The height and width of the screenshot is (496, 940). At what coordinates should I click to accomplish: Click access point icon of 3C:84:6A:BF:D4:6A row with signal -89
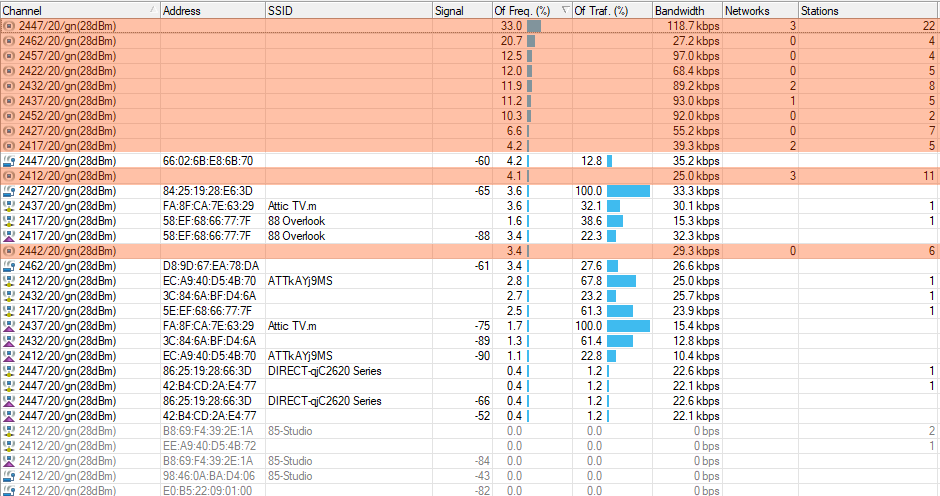[9, 341]
